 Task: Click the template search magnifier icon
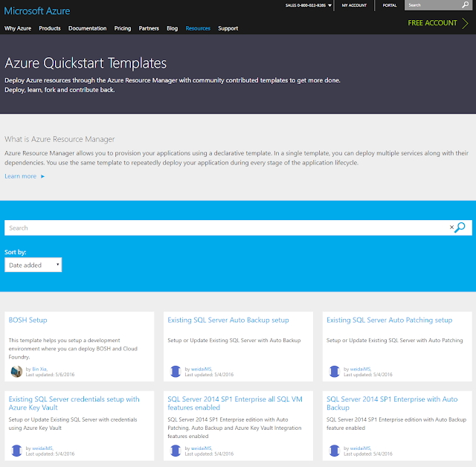click(460, 228)
